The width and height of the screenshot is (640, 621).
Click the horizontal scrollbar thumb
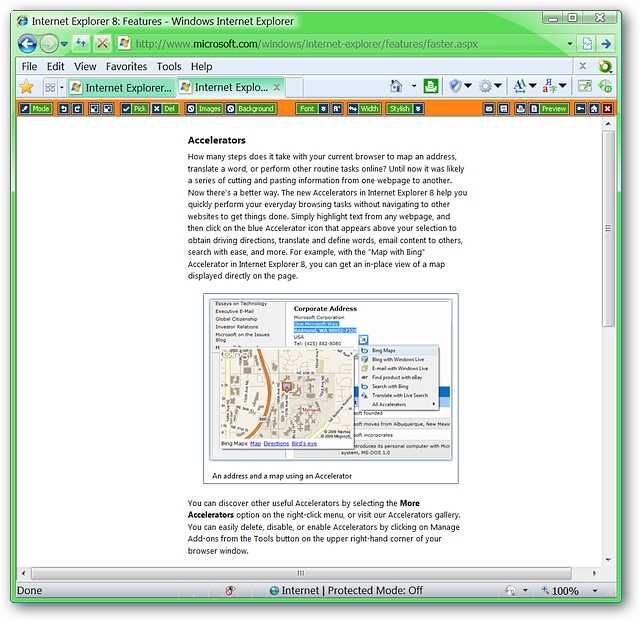pyautogui.click(x=301, y=573)
